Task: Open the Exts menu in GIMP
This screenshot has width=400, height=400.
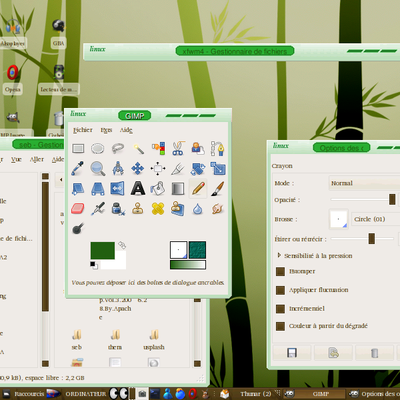Action: pyautogui.click(x=106, y=130)
